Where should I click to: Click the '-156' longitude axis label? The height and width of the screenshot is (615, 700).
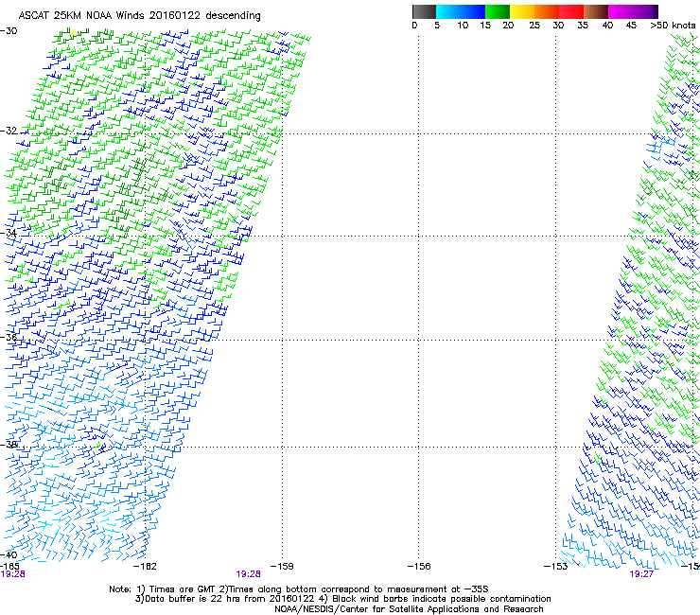click(419, 567)
